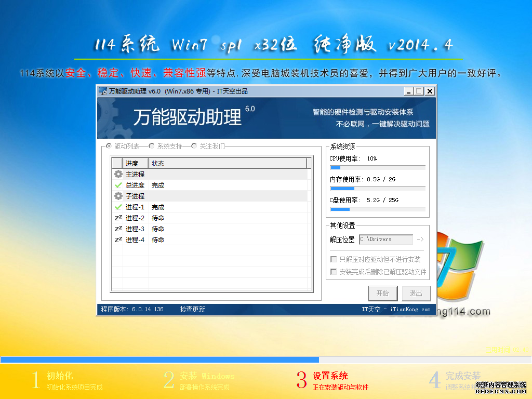Click the arrow next to 解压位置 path
The width and height of the screenshot is (532, 399).
420,239
